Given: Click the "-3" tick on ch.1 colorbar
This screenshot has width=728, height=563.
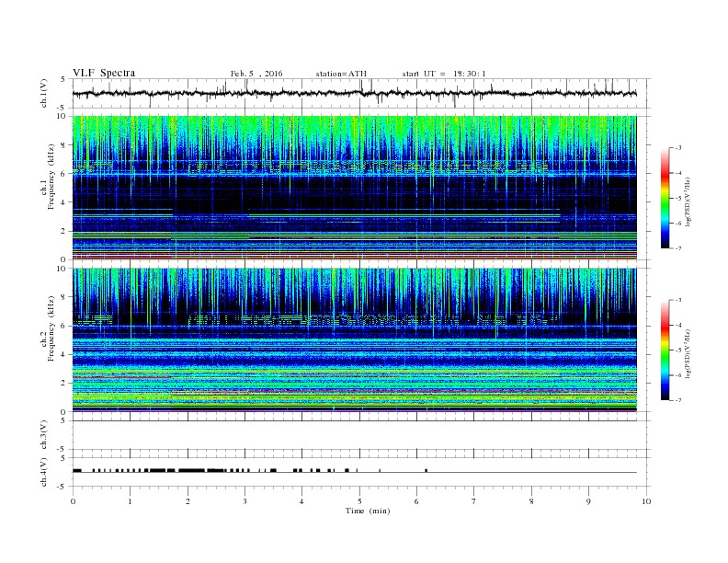Looking at the screenshot, I should (x=678, y=148).
